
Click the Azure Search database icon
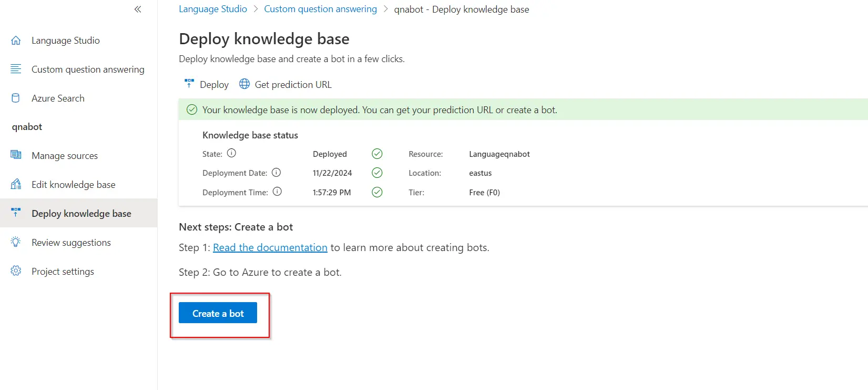point(16,98)
